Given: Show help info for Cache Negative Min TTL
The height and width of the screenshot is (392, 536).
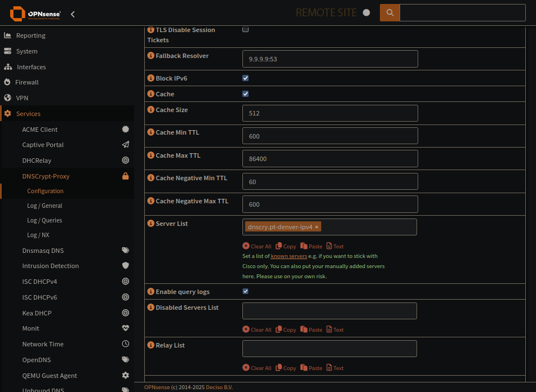Looking at the screenshot, I should pos(150,177).
